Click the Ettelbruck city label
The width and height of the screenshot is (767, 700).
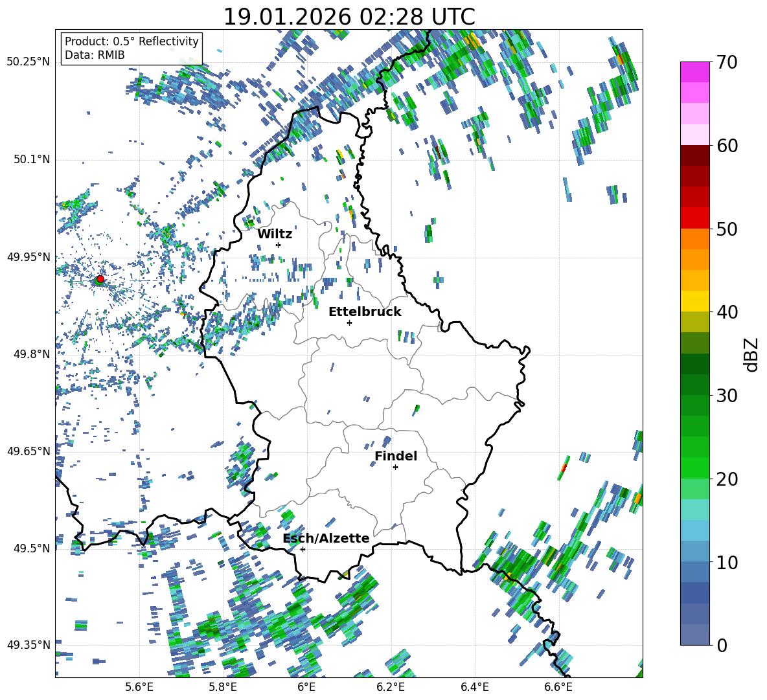point(365,312)
